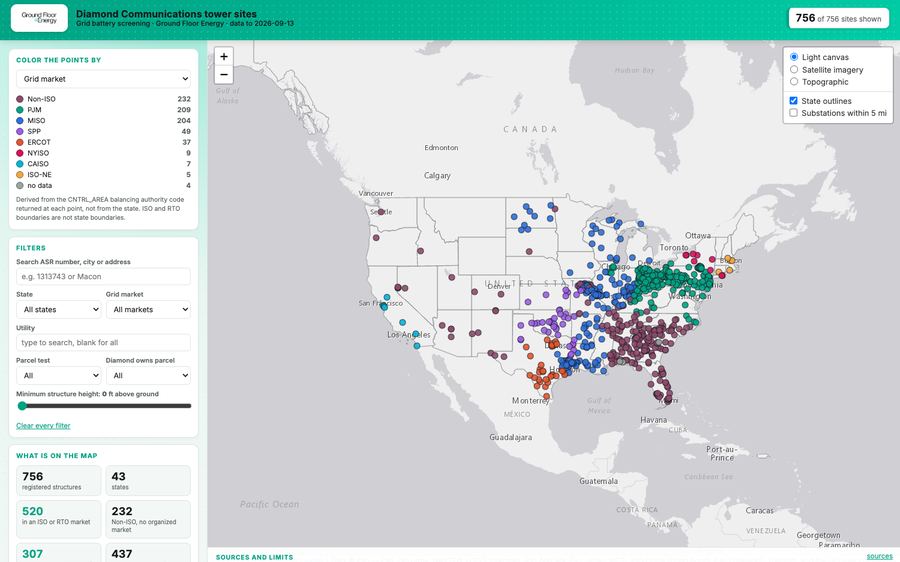Click the MISO legend swatch
Viewport: 900px width, 562px height.
tap(20, 121)
